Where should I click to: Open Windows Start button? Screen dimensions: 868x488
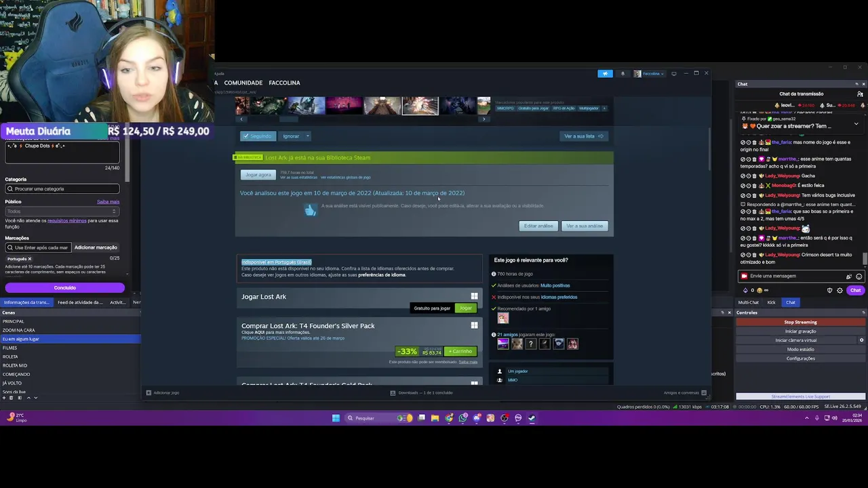click(336, 418)
